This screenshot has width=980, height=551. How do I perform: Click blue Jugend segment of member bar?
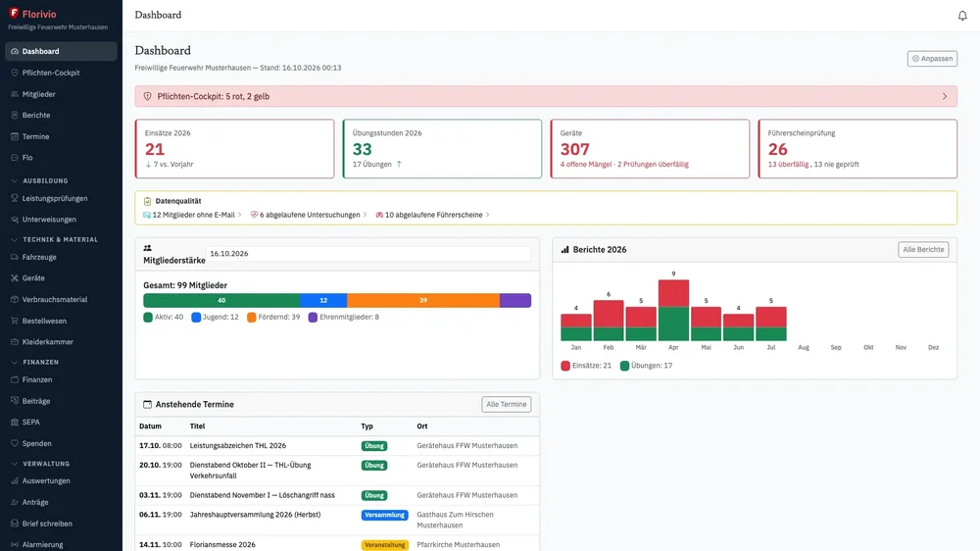(x=323, y=300)
